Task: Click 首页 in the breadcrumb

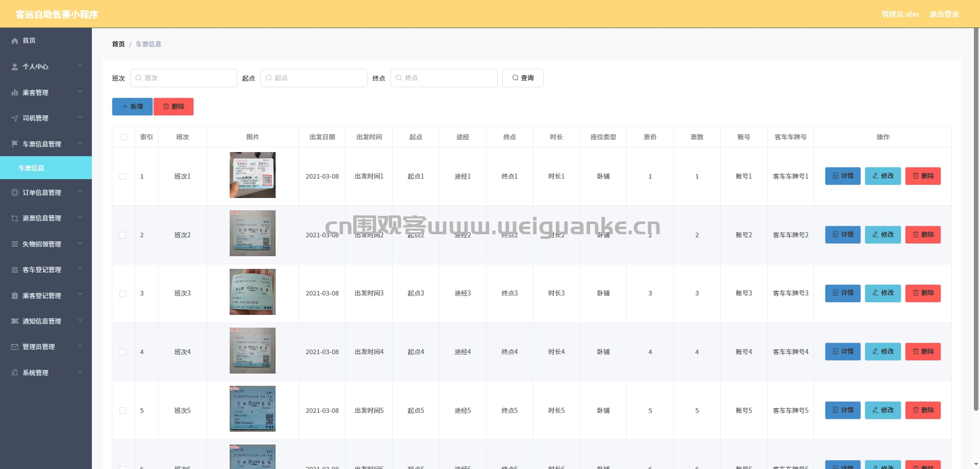Action: click(118, 44)
